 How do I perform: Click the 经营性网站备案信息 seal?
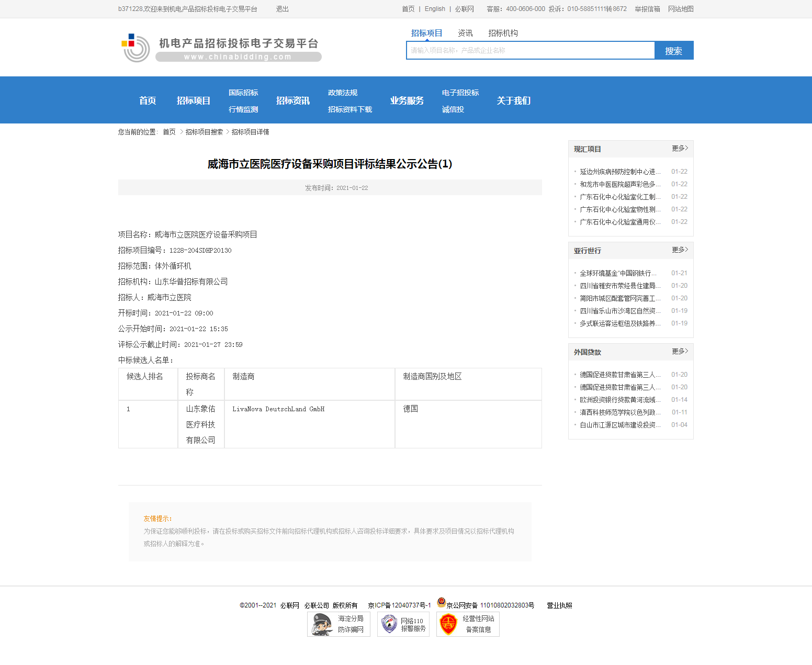click(x=467, y=624)
